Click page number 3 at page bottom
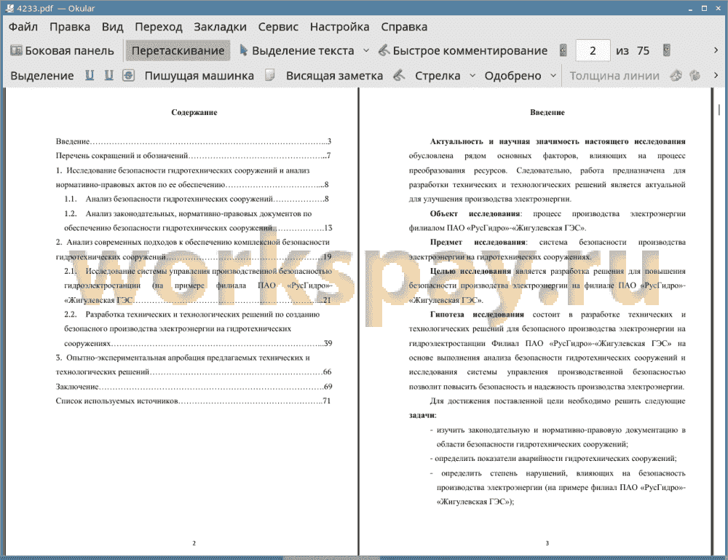The height and width of the screenshot is (560, 728). click(x=547, y=543)
